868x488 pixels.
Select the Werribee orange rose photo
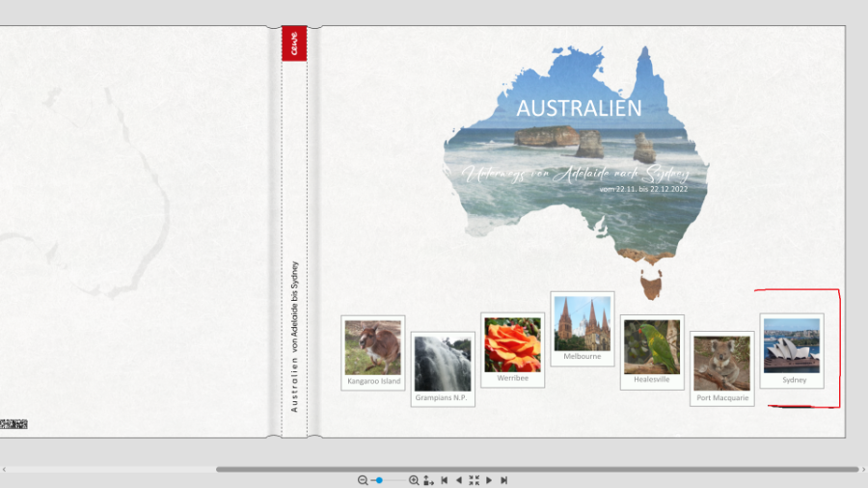512,344
